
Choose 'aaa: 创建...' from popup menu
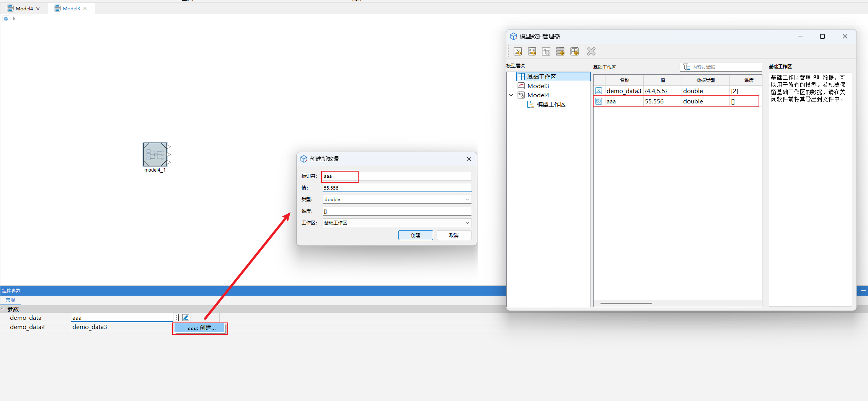coord(200,328)
